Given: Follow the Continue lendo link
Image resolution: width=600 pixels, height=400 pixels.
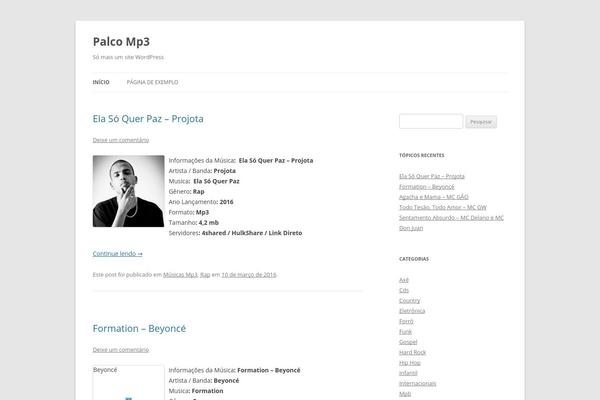Looking at the screenshot, I should (x=117, y=253).
